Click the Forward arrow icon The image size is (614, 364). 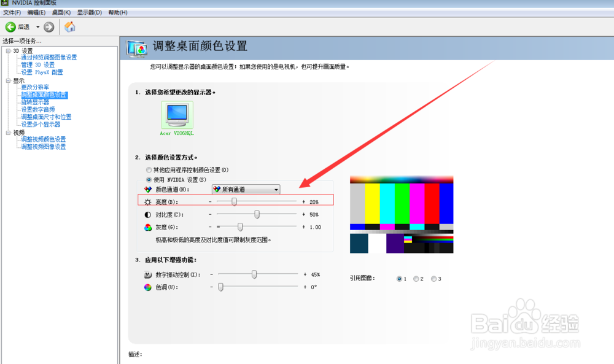pyautogui.click(x=49, y=27)
